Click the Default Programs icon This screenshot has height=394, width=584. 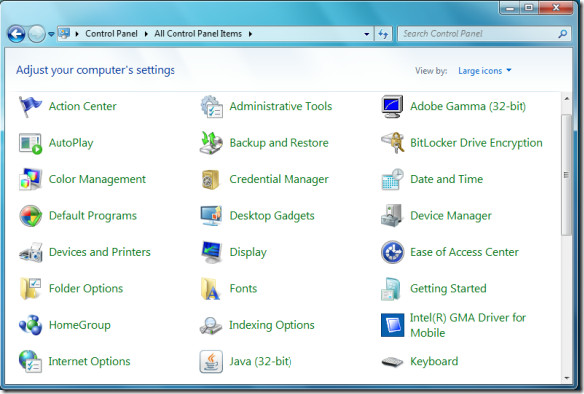[31, 216]
